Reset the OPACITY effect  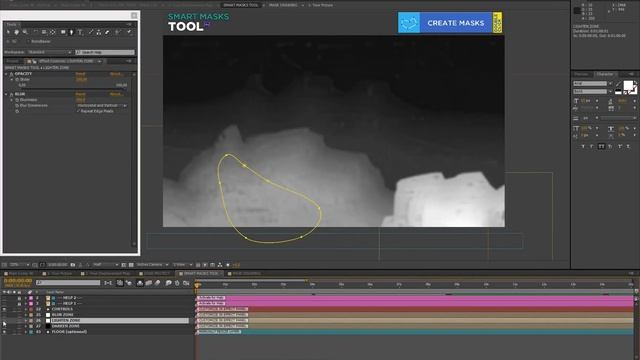81,74
